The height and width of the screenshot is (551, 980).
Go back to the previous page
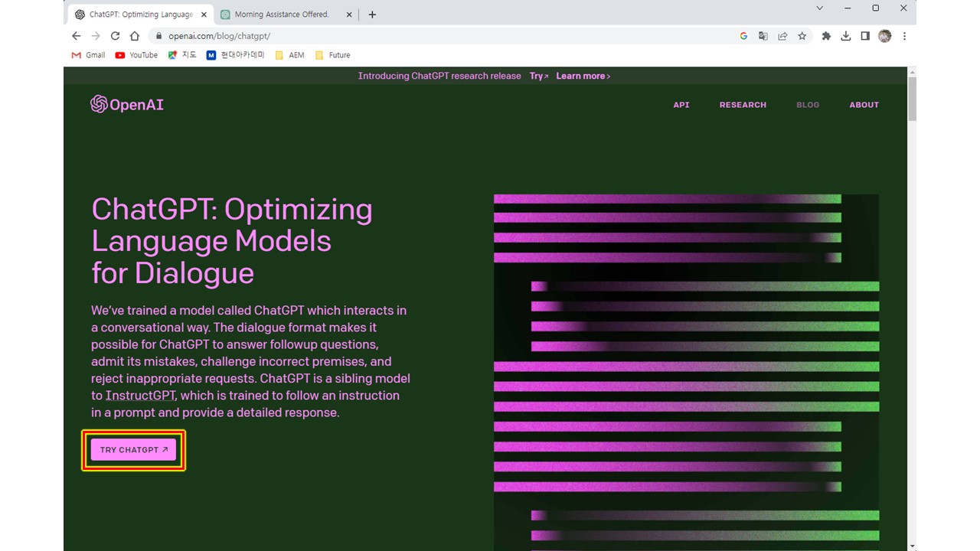[76, 36]
